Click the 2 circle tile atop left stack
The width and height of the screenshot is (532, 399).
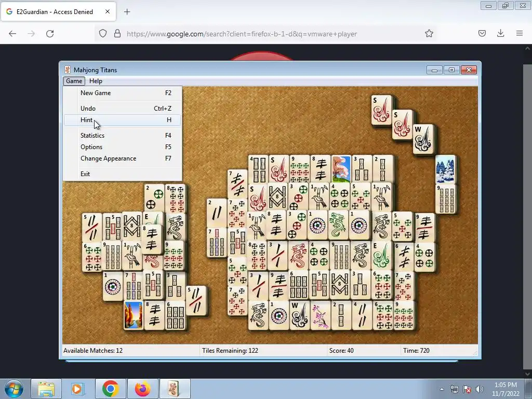pos(154,198)
